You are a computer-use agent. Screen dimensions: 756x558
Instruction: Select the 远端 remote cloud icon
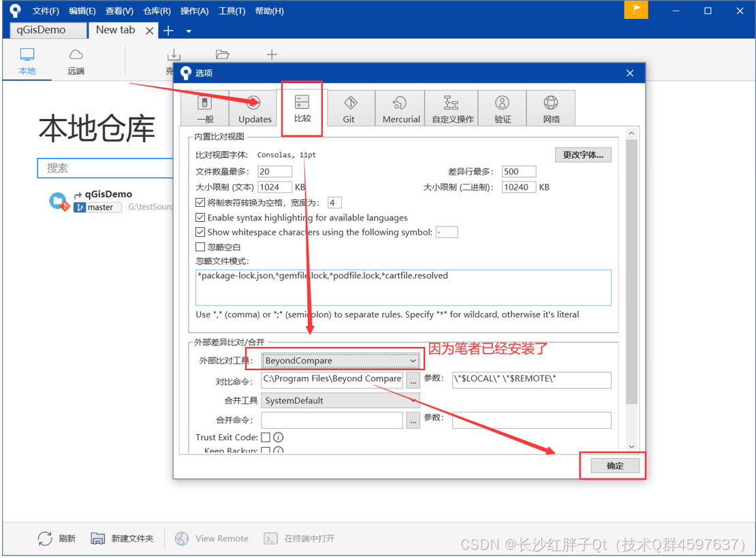(76, 61)
